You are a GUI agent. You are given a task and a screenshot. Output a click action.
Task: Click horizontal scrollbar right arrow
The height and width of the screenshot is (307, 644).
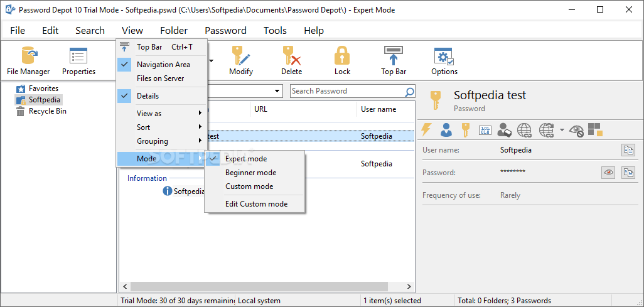[x=409, y=286]
